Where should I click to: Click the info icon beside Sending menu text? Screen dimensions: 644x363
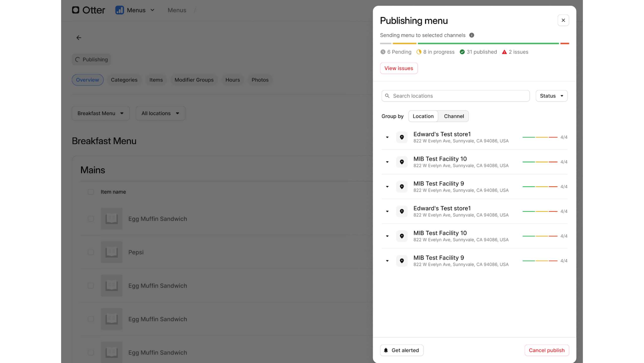point(472,35)
